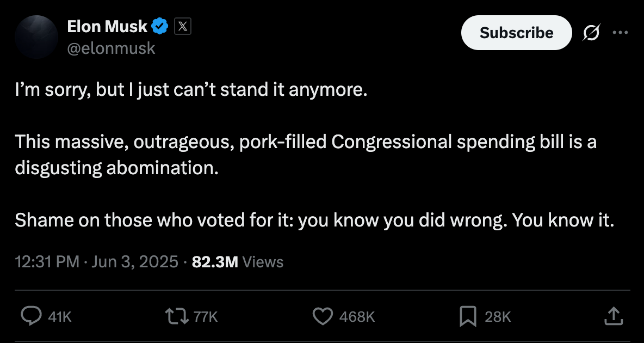Image resolution: width=644 pixels, height=343 pixels.
Task: Click the Subscribe button
Action: pyautogui.click(x=516, y=33)
